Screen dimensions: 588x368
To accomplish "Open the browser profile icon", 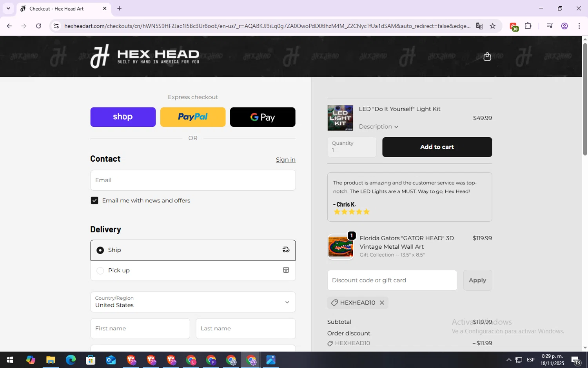I will [564, 26].
